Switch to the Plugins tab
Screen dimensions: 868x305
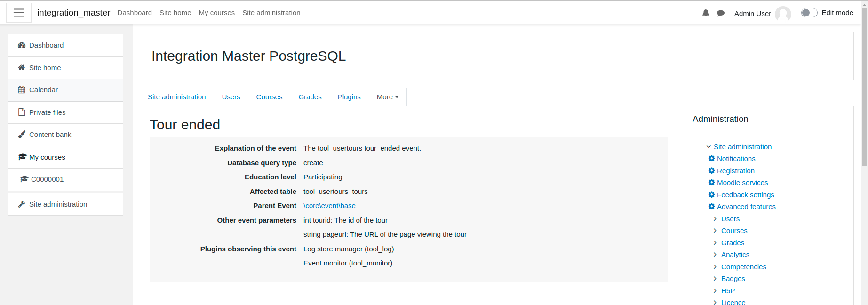(349, 97)
